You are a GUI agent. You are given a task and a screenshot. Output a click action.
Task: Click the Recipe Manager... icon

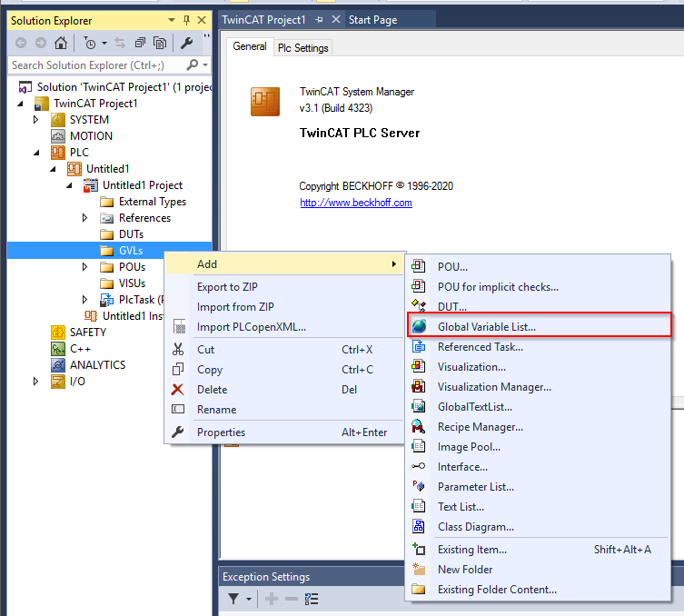[x=419, y=426]
